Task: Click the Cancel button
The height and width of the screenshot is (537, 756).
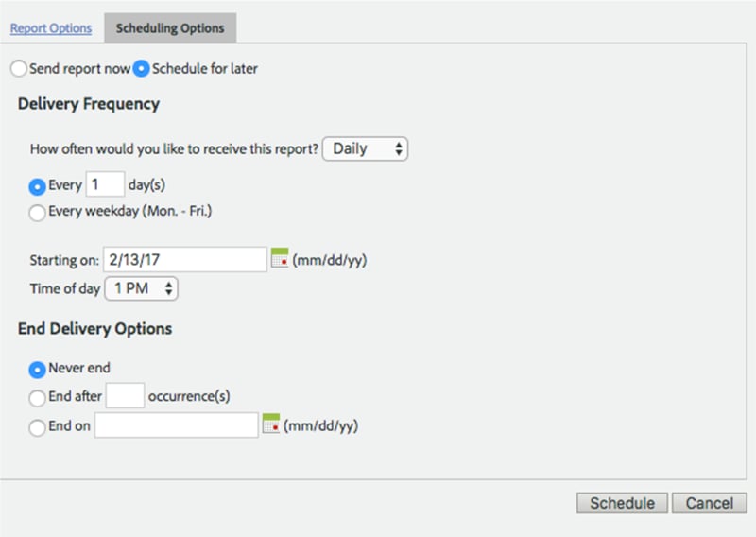Action: point(710,503)
